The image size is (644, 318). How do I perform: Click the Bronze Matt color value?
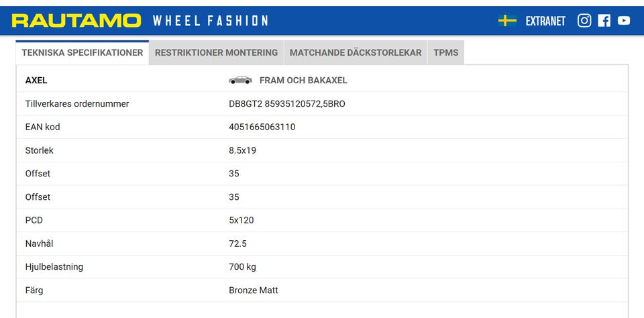click(x=253, y=290)
